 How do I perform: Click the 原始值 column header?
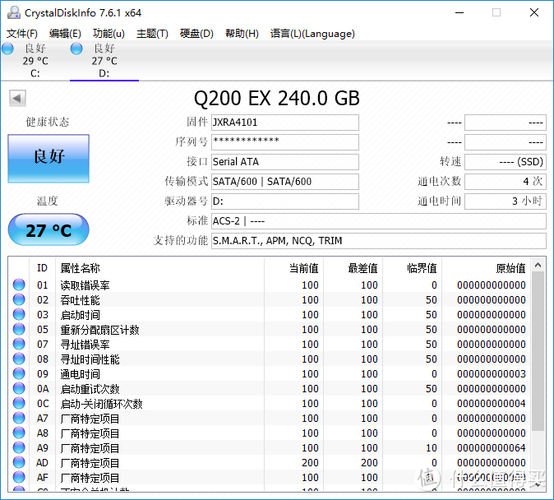click(511, 268)
